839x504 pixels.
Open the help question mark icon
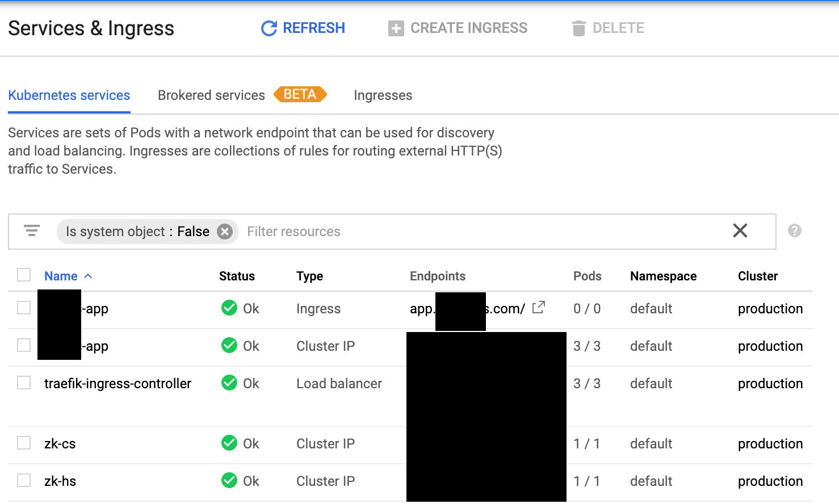point(794,230)
